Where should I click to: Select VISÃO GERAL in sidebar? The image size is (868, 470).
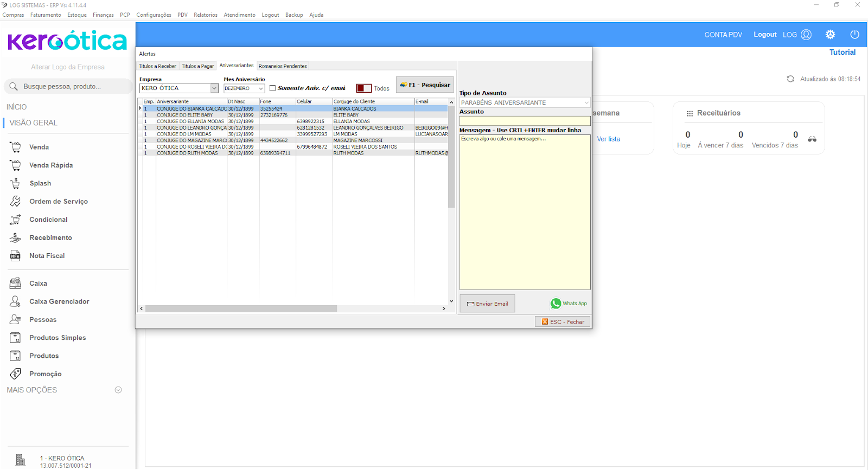(x=33, y=123)
